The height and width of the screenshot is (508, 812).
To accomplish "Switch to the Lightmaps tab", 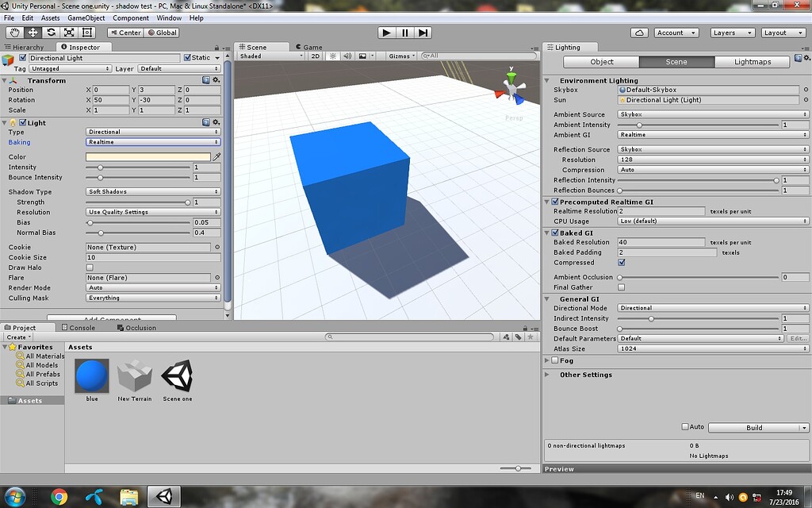I will click(754, 61).
